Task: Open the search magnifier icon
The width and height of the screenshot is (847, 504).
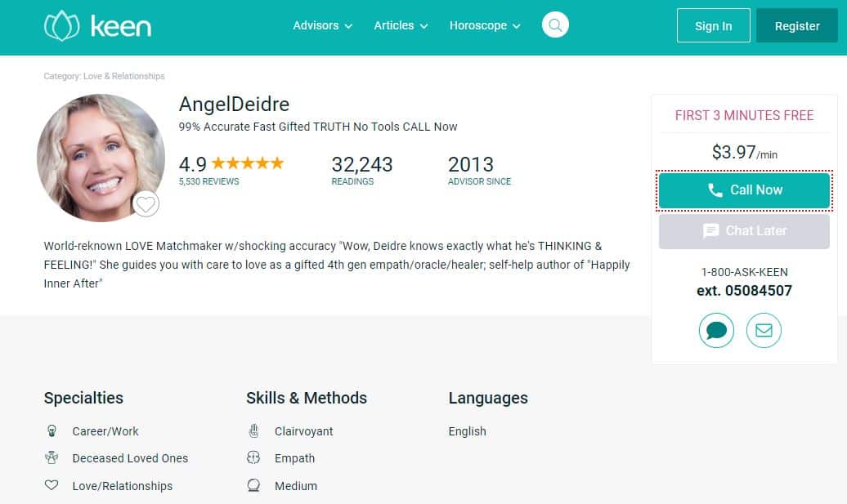Action: [555, 25]
